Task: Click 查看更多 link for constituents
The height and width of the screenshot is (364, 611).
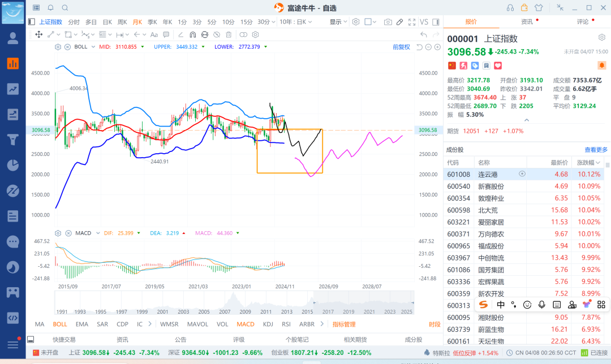Action: [x=596, y=149]
